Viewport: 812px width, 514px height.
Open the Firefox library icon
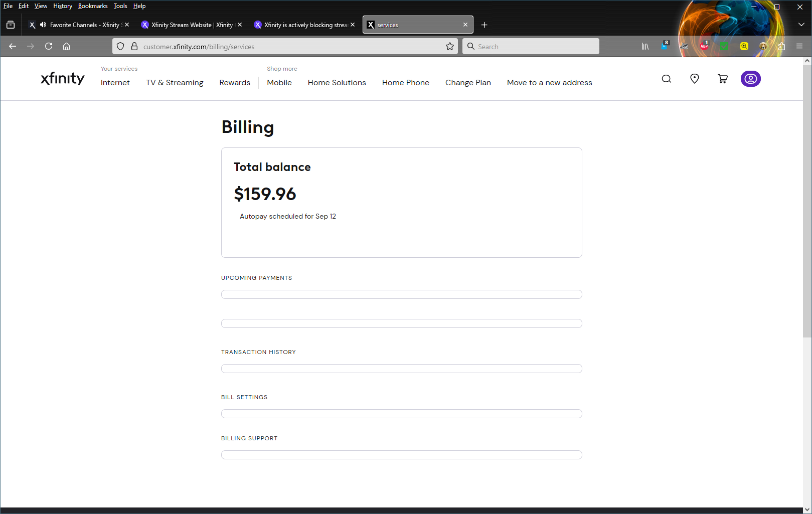point(645,46)
